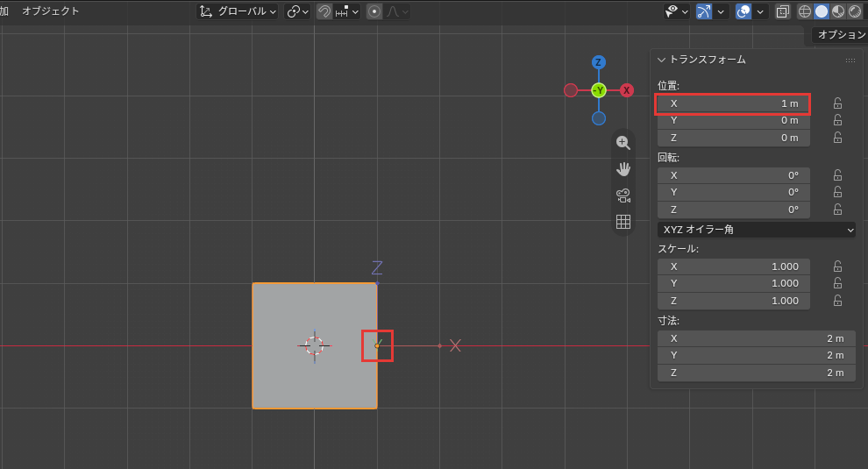Screen dimensions: 868x469
Task: Switch perspective/orthographic grid icon
Action: click(x=623, y=222)
